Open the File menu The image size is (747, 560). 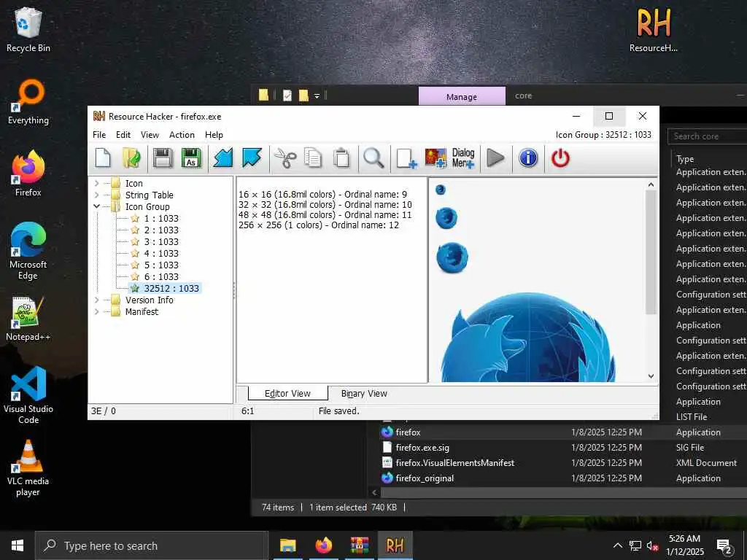[x=99, y=135]
